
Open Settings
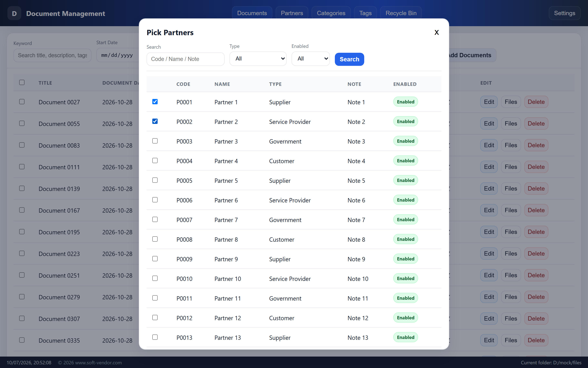[565, 13]
